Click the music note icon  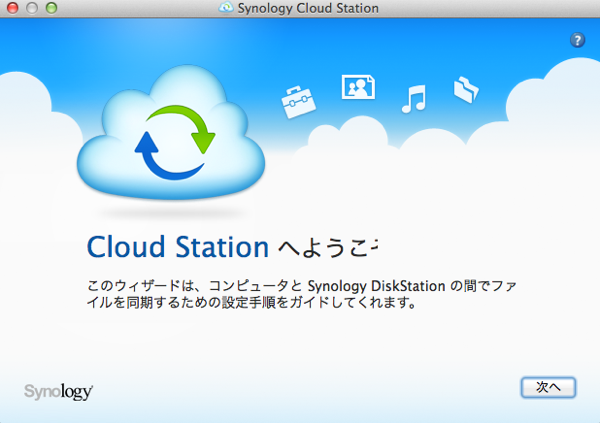[414, 99]
